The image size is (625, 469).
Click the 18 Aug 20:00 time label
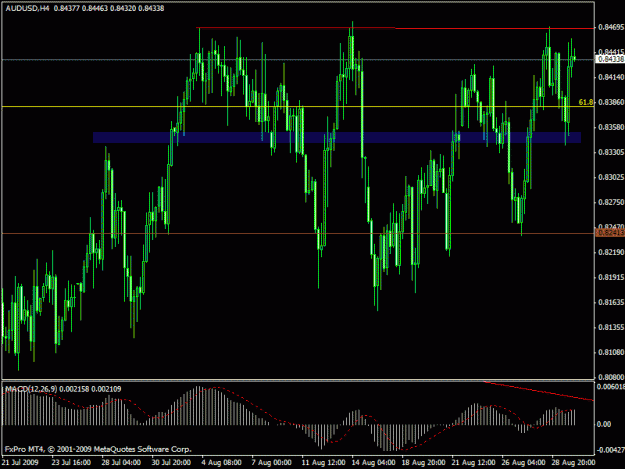(x=423, y=463)
